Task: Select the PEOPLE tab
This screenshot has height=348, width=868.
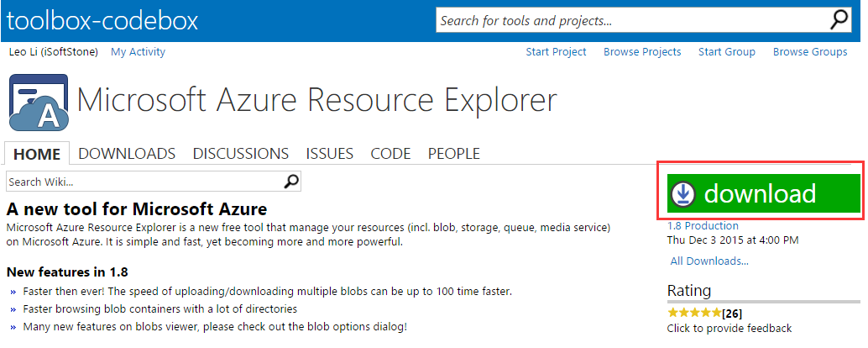Action: tap(454, 154)
